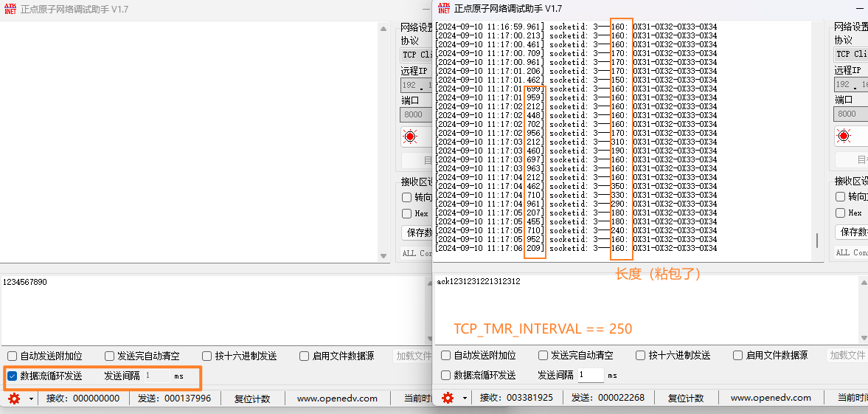Click port field 8000 in left window
Screen dimensions: 868x414
(x=416, y=114)
